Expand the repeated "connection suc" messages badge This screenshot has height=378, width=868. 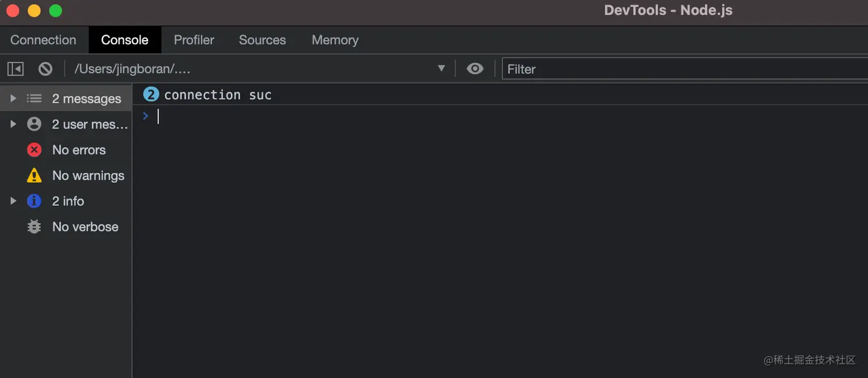(150, 94)
